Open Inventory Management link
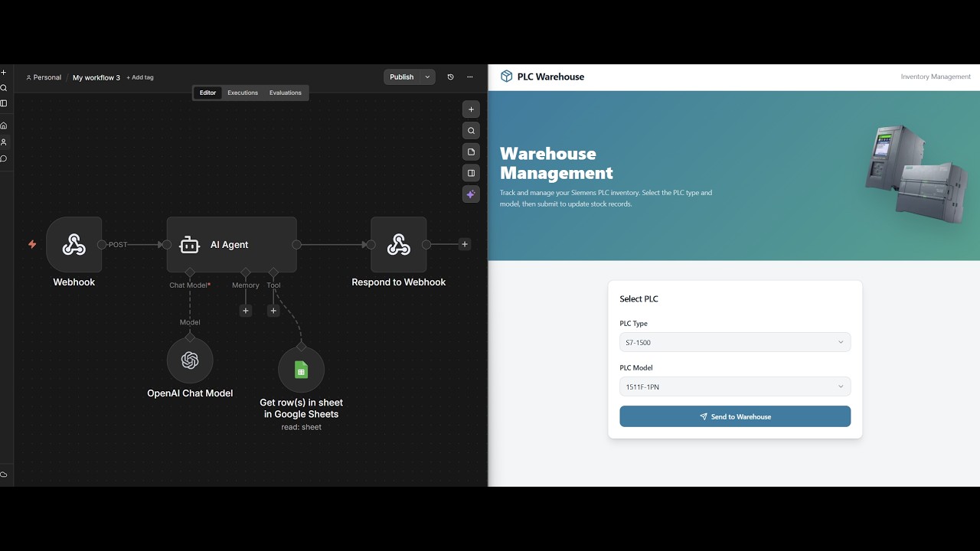The image size is (980, 551). (x=936, y=77)
